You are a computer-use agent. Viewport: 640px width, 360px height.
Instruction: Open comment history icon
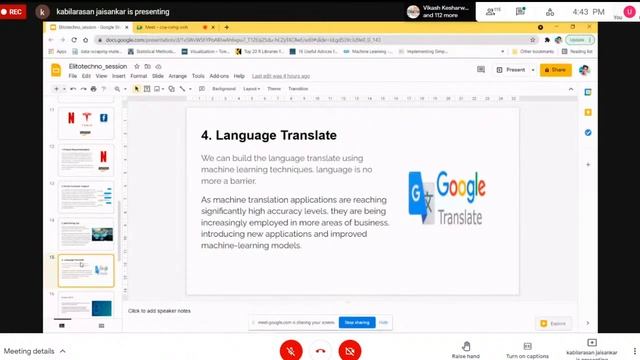(481, 70)
